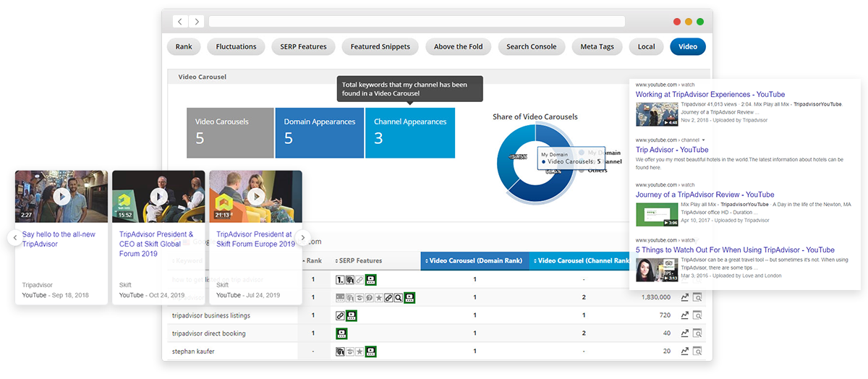Play the 2:27 TripAdvisor video thumbnail
The height and width of the screenshot is (379, 868).
61,196
